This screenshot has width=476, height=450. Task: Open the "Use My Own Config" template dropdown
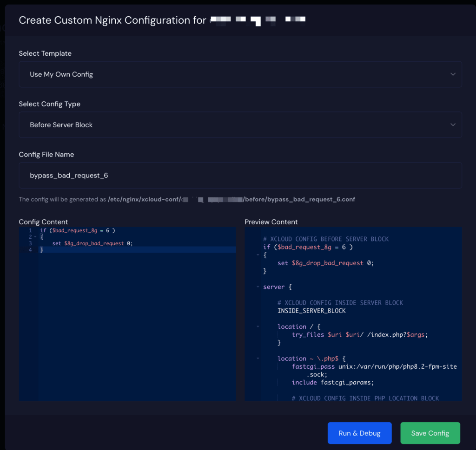click(240, 74)
